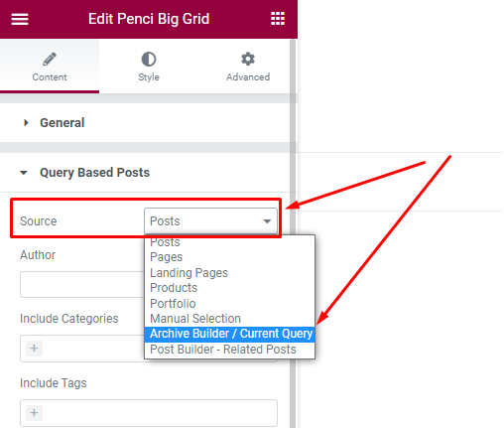504x428 pixels.
Task: Open the Source dropdown
Action: pos(210,220)
